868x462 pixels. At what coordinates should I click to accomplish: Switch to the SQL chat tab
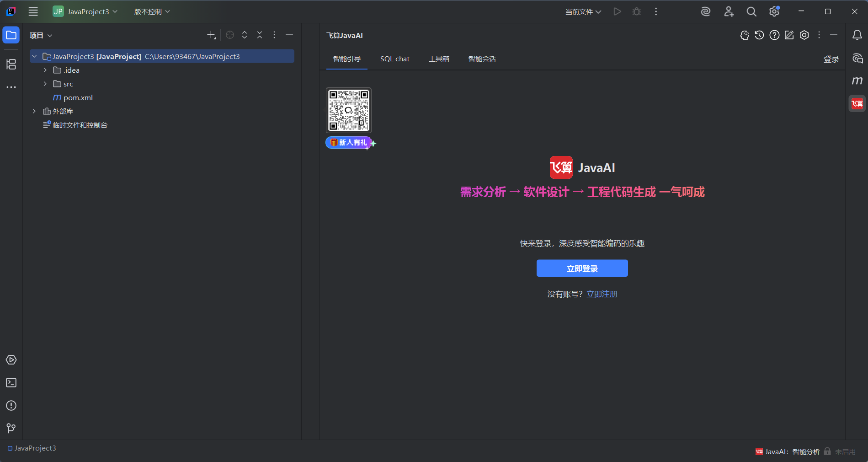[394, 59]
